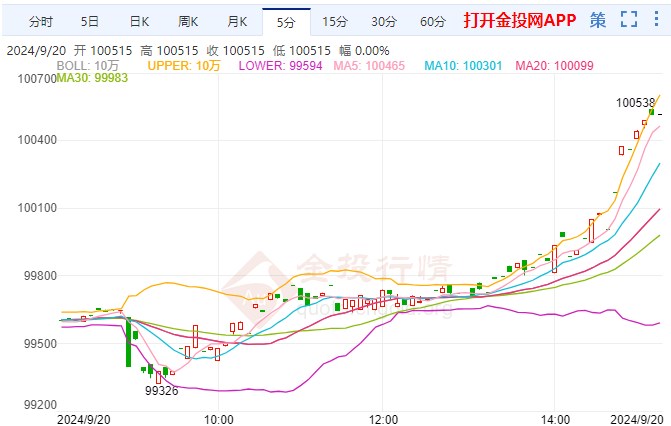This screenshot has width=671, height=426.
Task: Click the 高 100515 high price value
Action: (169, 51)
